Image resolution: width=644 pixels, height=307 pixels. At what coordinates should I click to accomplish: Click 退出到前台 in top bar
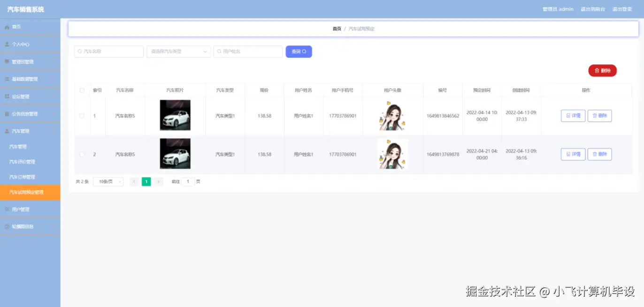593,9
